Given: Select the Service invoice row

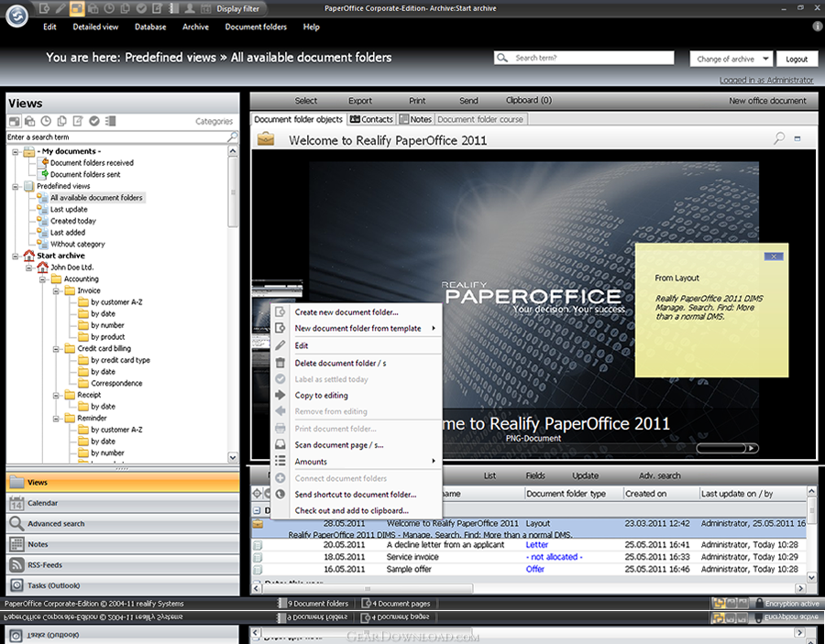Looking at the screenshot, I should [528, 557].
